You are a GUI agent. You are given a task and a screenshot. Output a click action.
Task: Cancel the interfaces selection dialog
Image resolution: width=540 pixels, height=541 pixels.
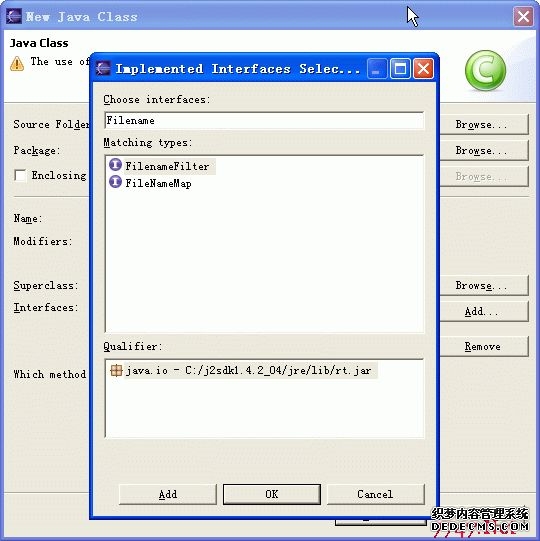click(x=375, y=494)
